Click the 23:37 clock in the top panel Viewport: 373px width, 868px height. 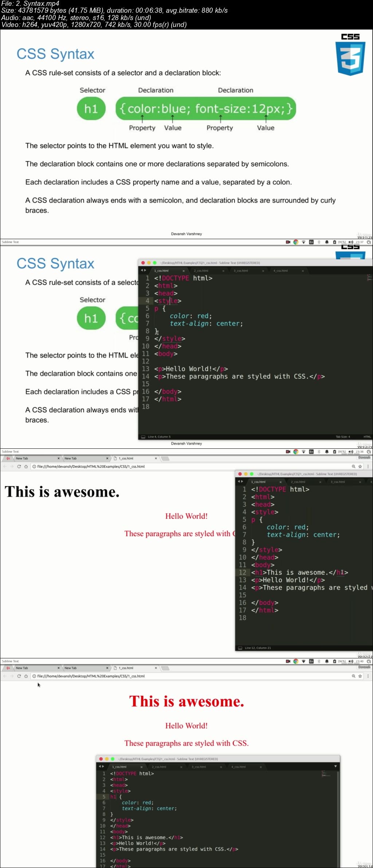pyautogui.click(x=360, y=242)
